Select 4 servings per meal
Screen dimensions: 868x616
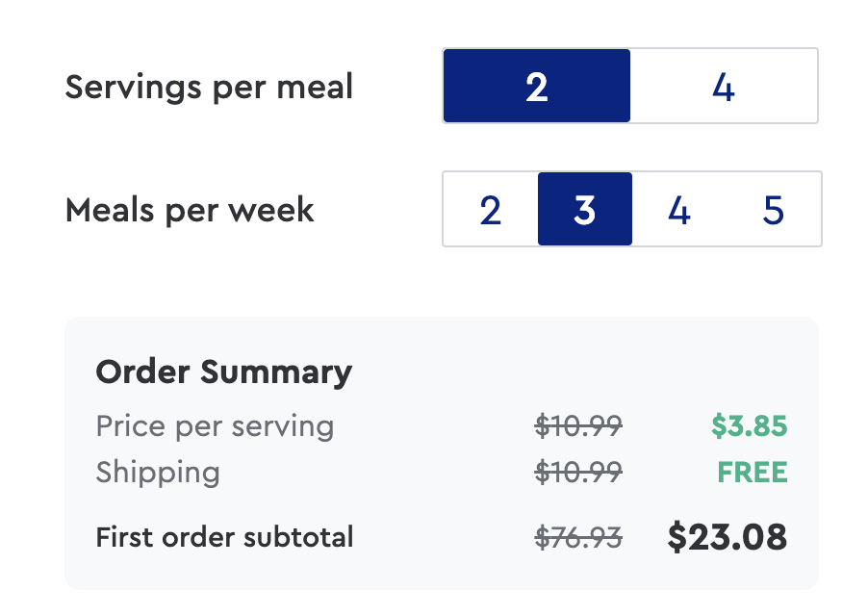click(724, 87)
